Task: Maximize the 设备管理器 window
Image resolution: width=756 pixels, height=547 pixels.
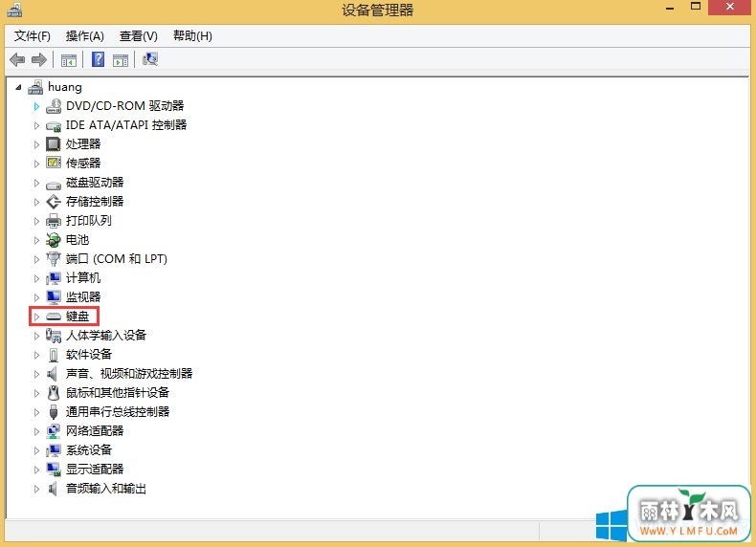Action: (x=696, y=7)
